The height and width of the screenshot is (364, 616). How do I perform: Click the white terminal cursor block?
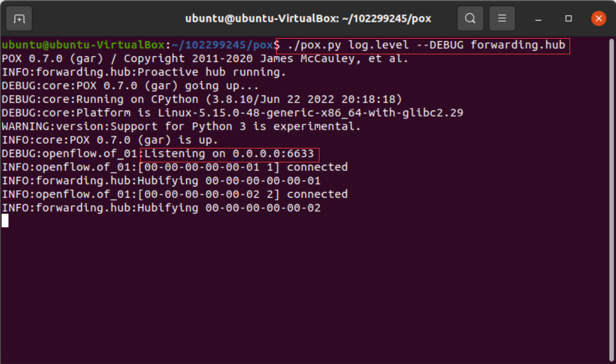coord(5,221)
